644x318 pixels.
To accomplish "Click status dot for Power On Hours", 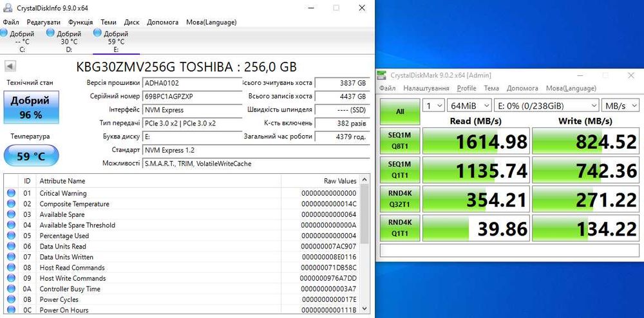I will pos(11,310).
